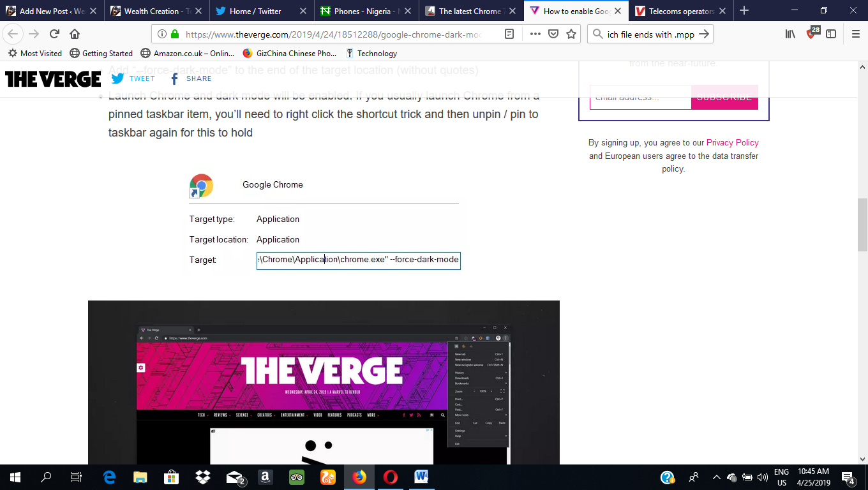This screenshot has width=868, height=490.
Task: Open GizChina Chinese Phones bookmark
Action: [x=290, y=53]
